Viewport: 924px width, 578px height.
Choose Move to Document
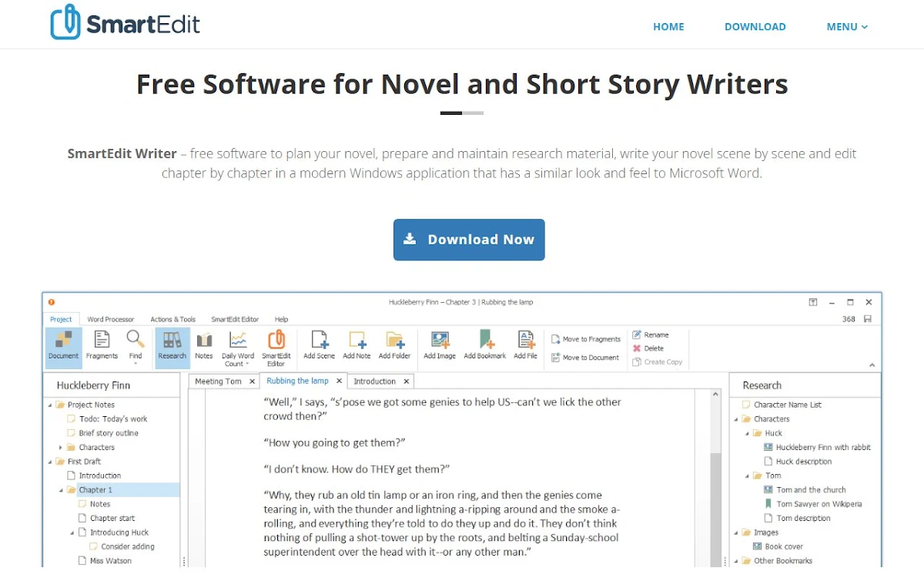pos(585,358)
